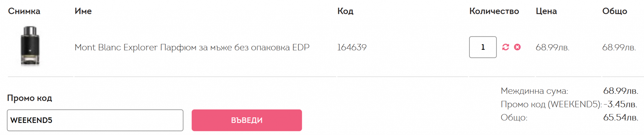The image size is (644, 135).
Task: Click the Цена column header
Action: (x=546, y=11)
